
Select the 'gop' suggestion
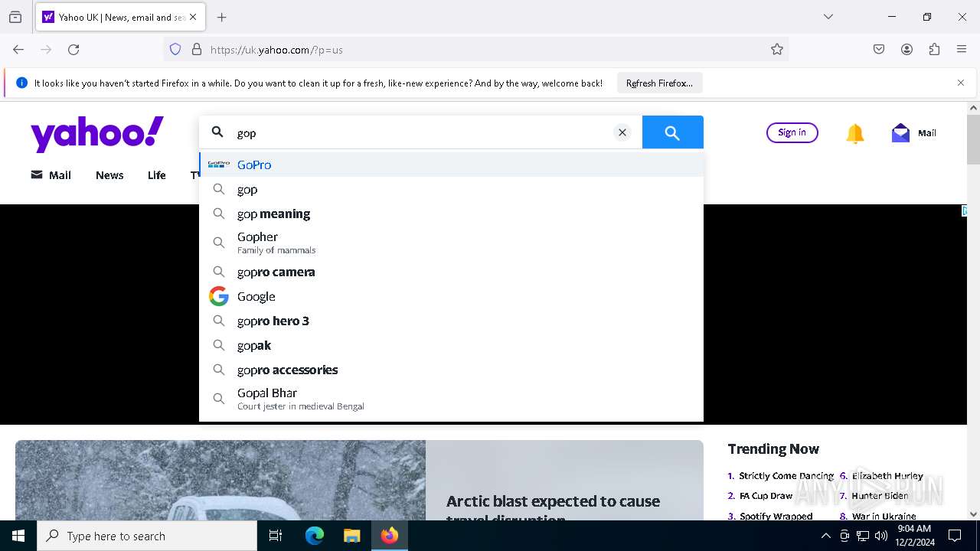pos(451,189)
